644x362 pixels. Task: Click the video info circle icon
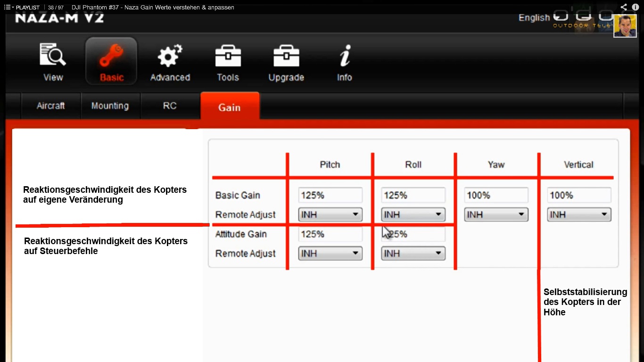tap(635, 7)
